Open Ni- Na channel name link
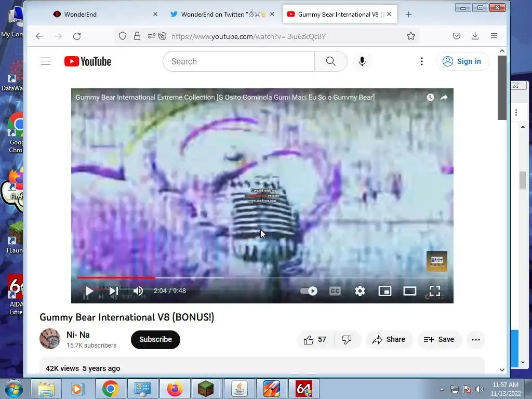The width and height of the screenshot is (532, 399). click(78, 335)
